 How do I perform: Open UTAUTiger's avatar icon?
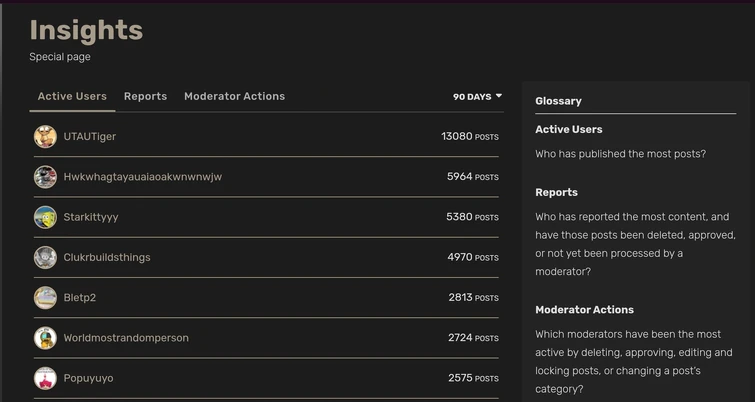pyautogui.click(x=45, y=137)
